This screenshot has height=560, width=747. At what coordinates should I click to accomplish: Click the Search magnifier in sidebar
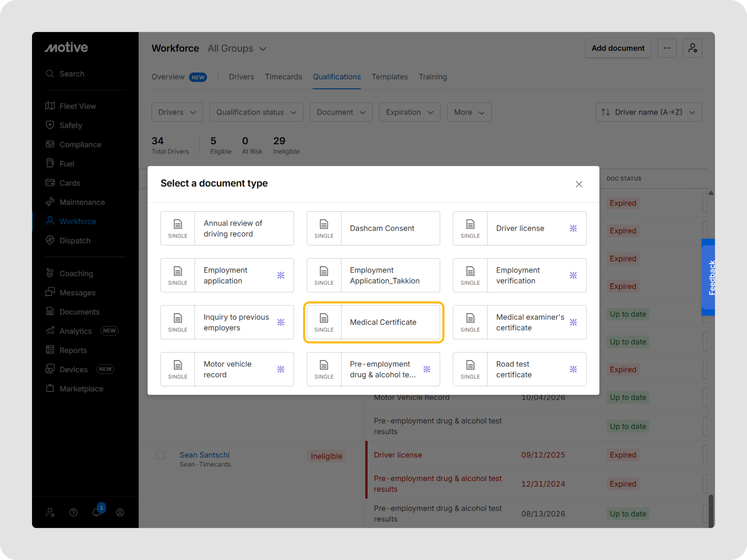(50, 74)
